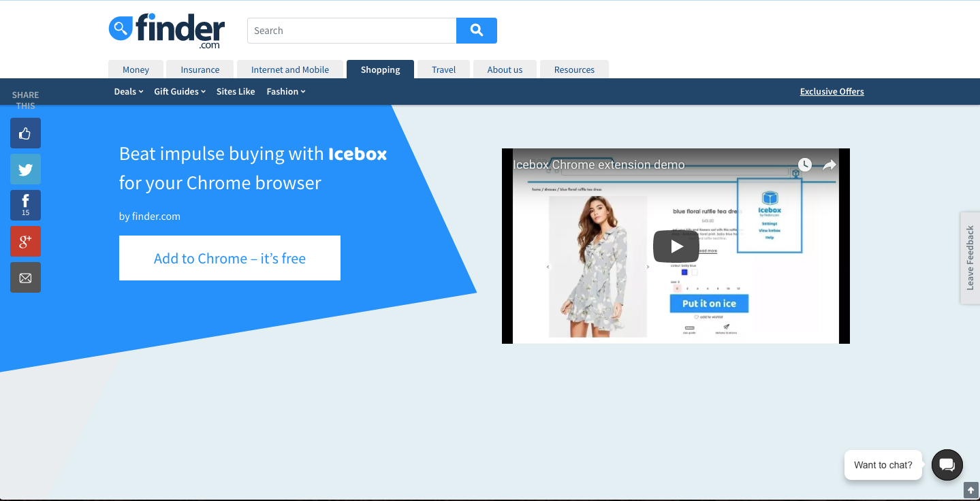Click the finder.com logo
Screen dimensions: 980x501
coord(167,31)
